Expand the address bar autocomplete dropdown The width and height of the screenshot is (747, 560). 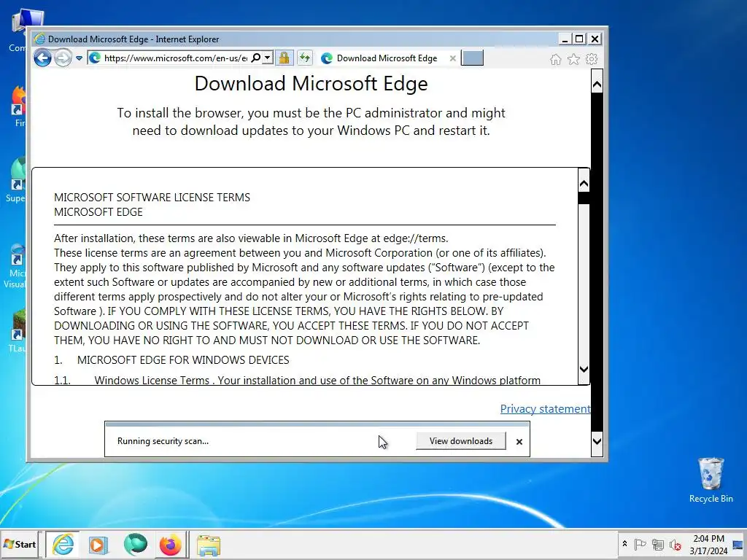pyautogui.click(x=268, y=58)
